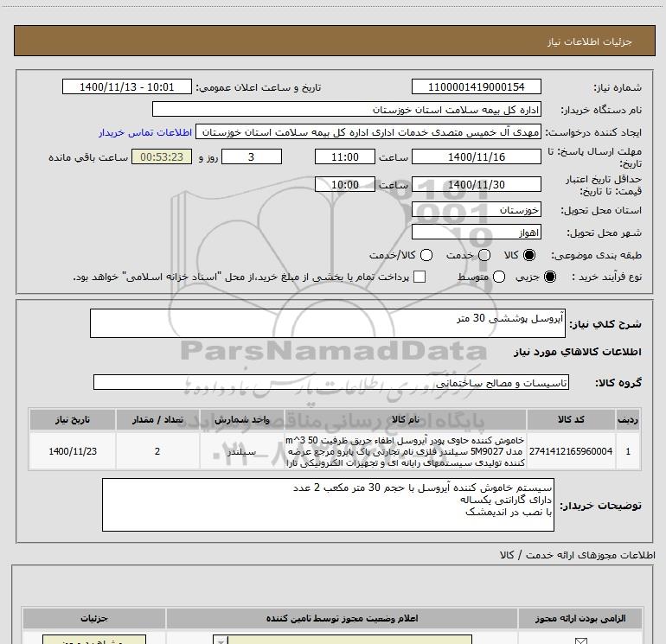
Task: Click the announcement date field 1400/11/13 - 10:01
Action: 127,87
